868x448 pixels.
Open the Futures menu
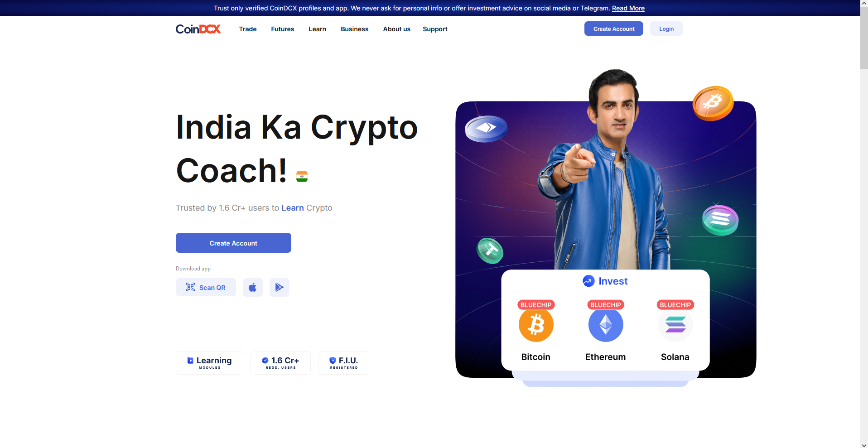(x=283, y=29)
